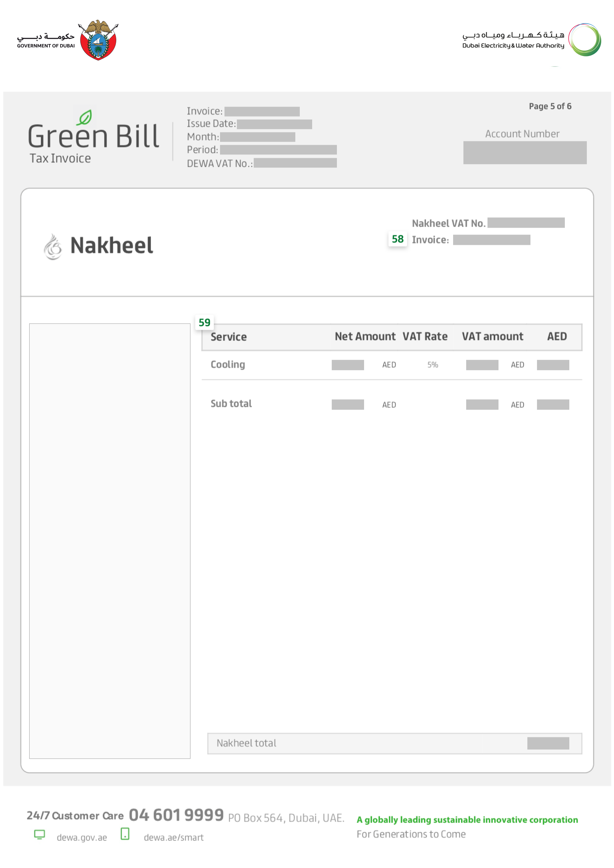Click the DEWA circular logo
The image size is (614, 868).
(x=584, y=40)
